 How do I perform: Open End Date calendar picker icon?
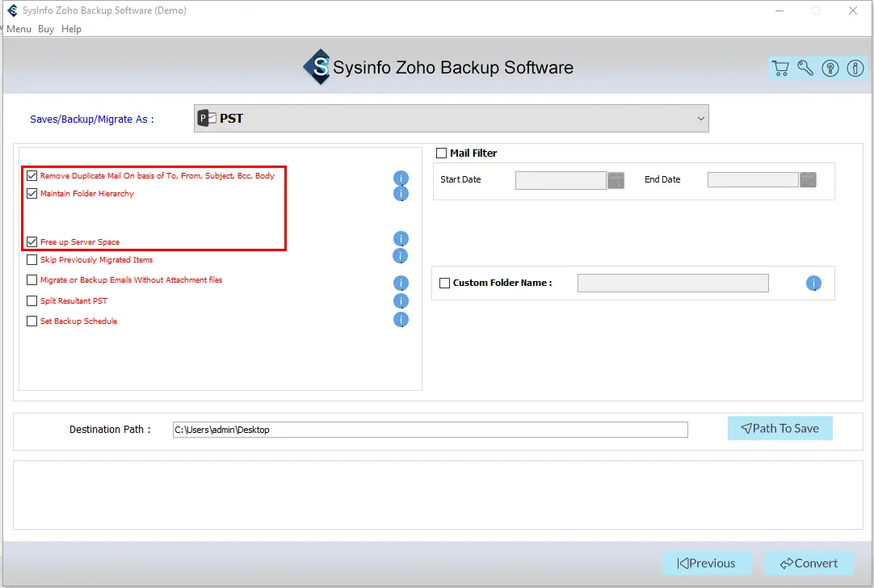tap(808, 179)
